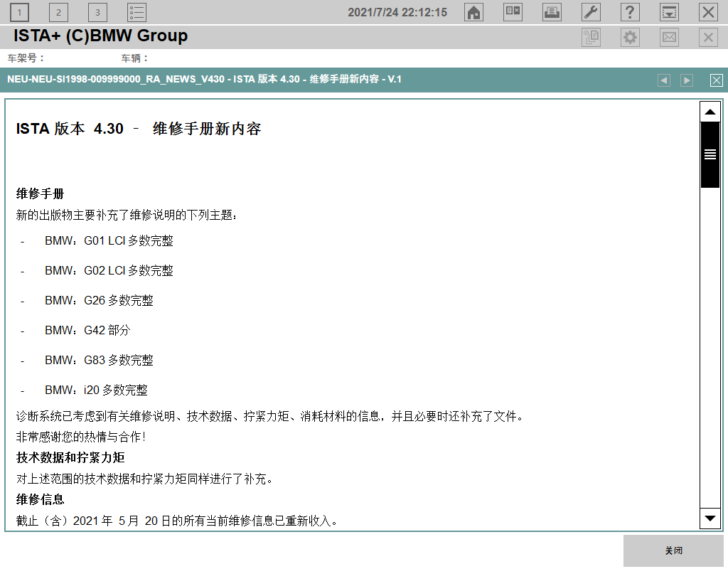Click the line 'BMW: G02 LCI 多数完整'

pyautogui.click(x=109, y=270)
